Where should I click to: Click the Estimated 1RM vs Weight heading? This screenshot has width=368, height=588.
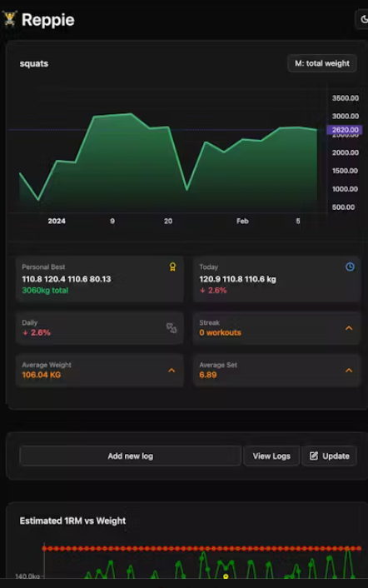tap(72, 521)
